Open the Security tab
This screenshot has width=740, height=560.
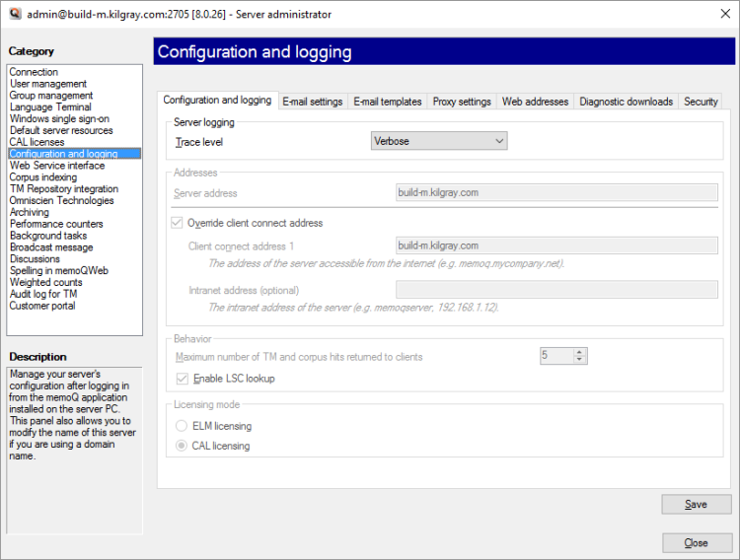tap(701, 102)
